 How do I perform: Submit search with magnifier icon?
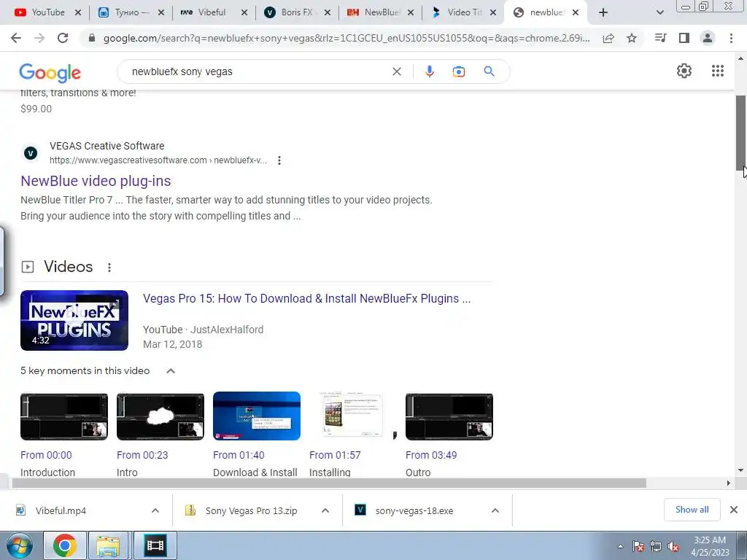489,71
